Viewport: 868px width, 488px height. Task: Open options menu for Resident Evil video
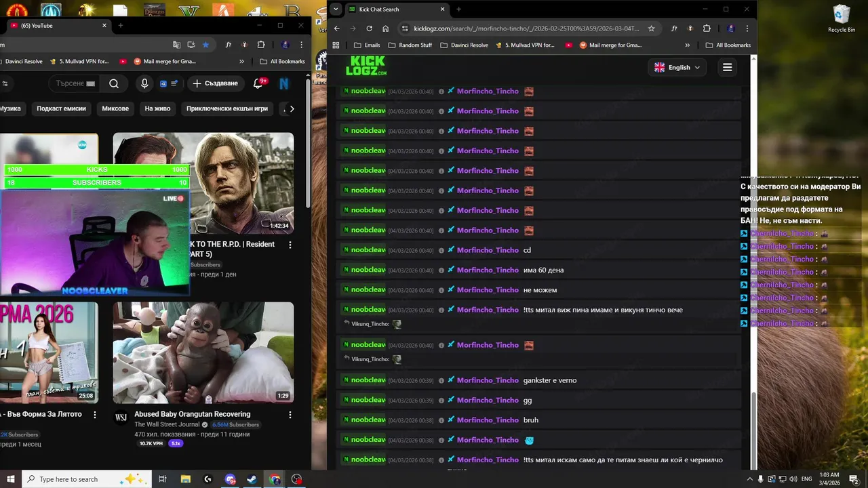290,245
